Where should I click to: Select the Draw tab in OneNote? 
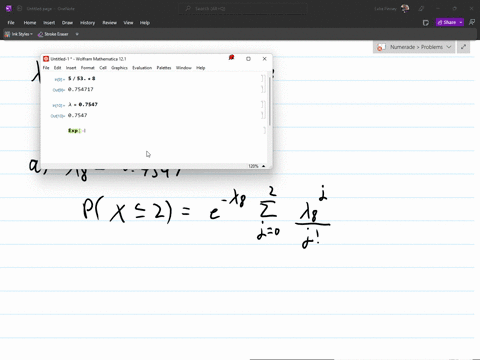67,23
